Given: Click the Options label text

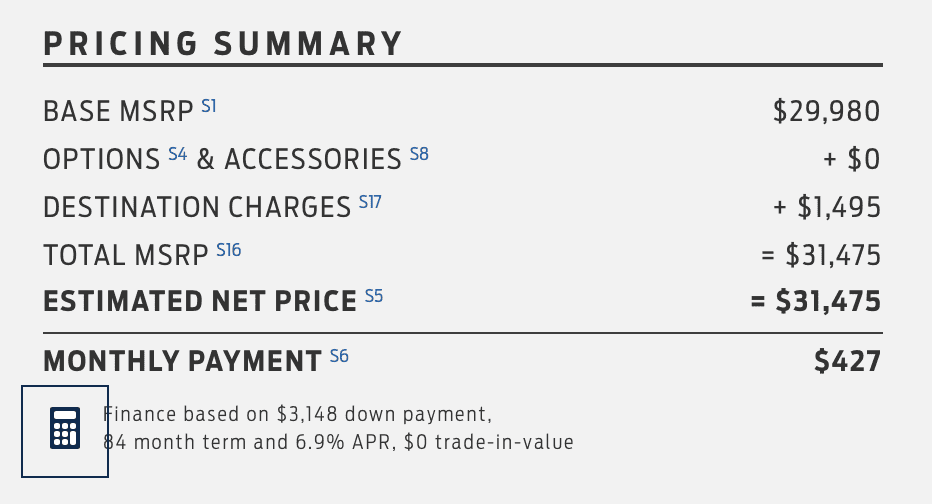Looking at the screenshot, I should (101, 160).
